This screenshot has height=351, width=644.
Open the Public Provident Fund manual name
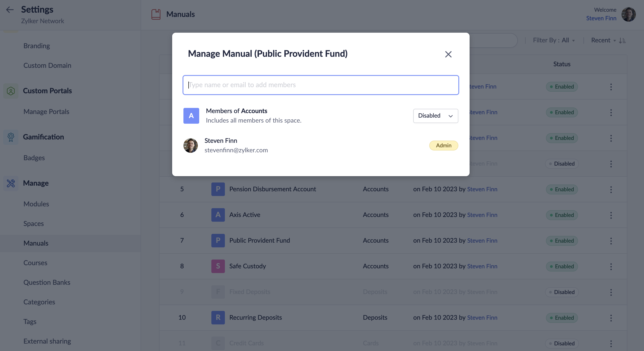click(x=260, y=241)
